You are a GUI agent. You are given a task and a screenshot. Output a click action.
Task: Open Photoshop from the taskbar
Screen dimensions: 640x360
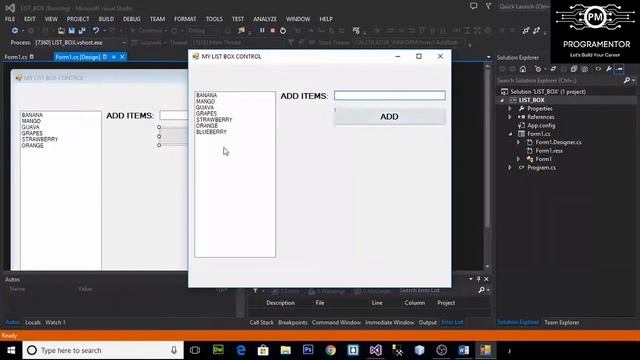[x=308, y=350]
